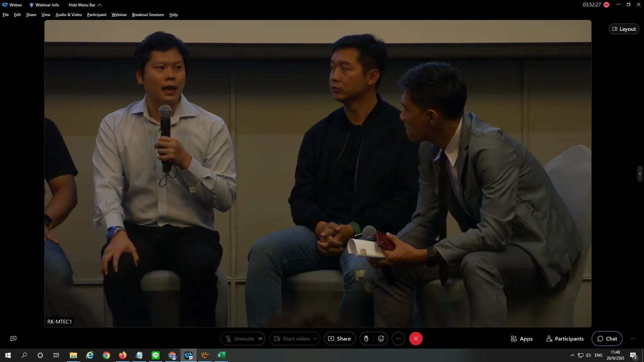Open panel options ellipsis right of Chat
Viewport: 644px width, 362px height.
click(x=633, y=339)
